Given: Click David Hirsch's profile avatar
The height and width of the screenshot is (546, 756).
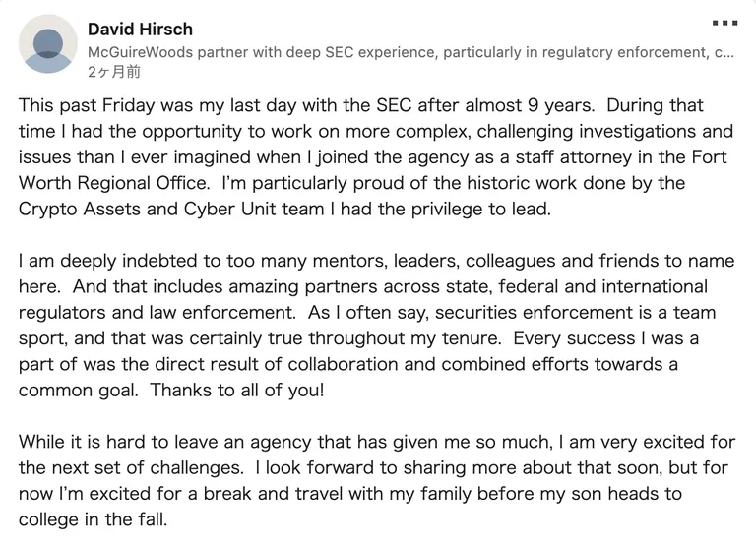Looking at the screenshot, I should (x=47, y=44).
